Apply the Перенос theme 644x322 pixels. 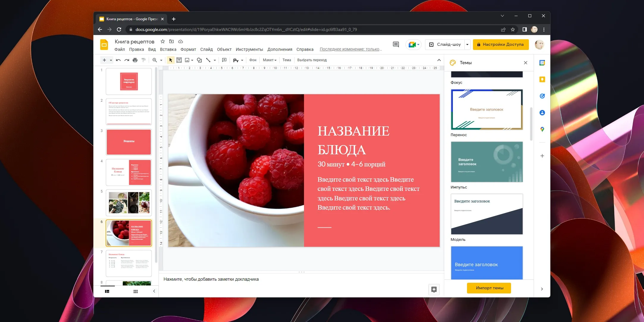coord(487,109)
